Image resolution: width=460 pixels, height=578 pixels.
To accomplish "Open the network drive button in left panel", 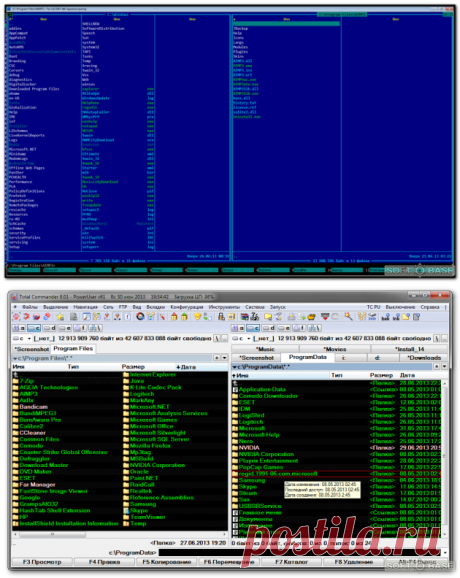I will tap(95, 328).
